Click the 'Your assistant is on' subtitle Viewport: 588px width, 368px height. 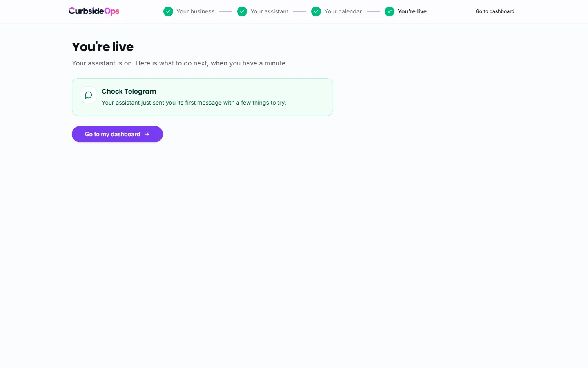tap(180, 63)
